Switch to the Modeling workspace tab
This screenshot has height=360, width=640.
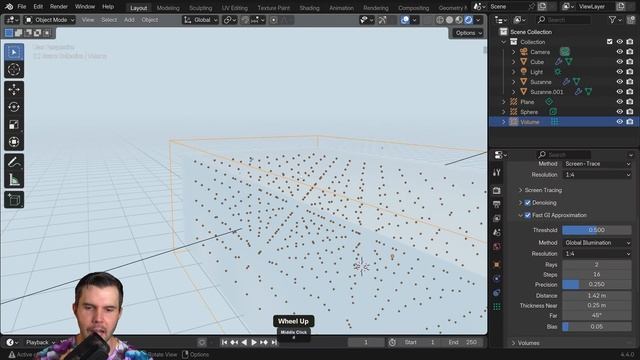click(168, 8)
